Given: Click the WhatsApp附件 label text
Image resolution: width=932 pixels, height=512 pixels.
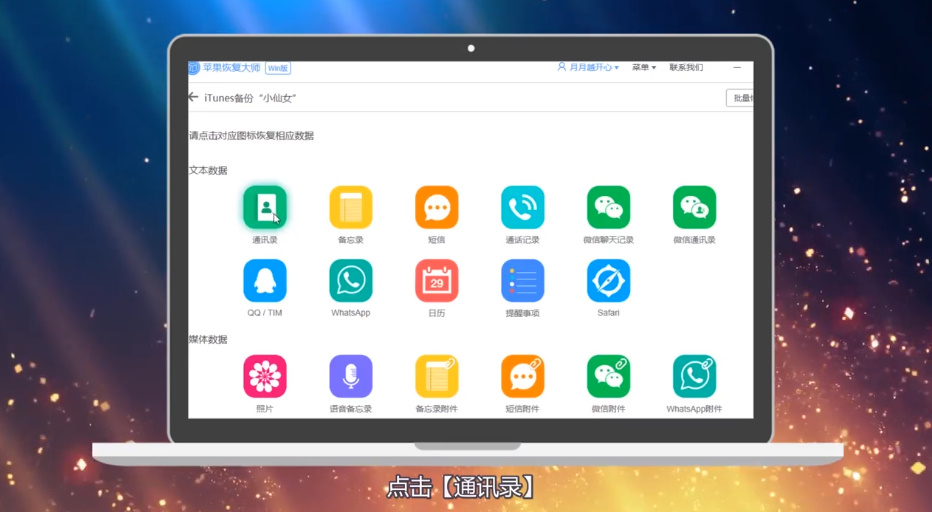Looking at the screenshot, I should [x=694, y=409].
